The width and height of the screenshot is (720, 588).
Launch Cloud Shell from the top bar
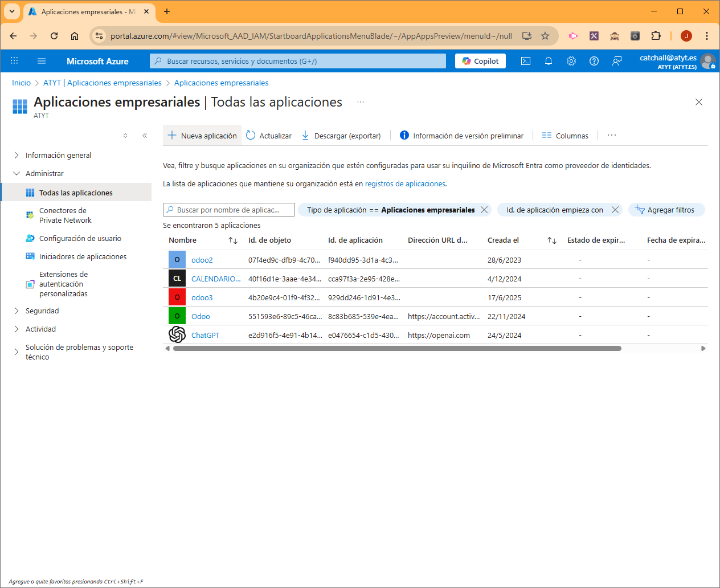point(526,61)
